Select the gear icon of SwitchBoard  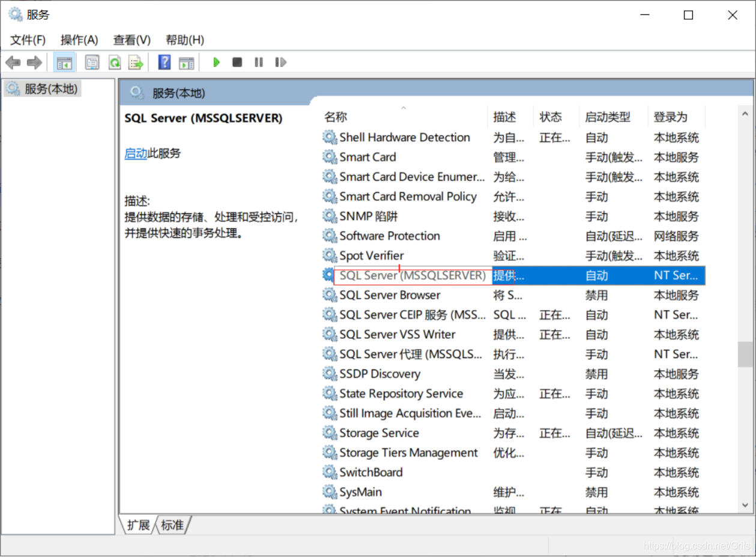(x=330, y=472)
